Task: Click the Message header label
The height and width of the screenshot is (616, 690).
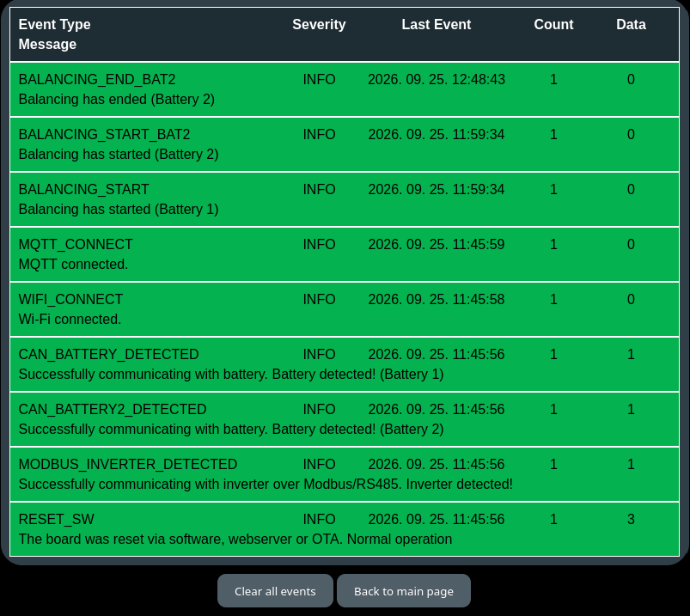Action: click(47, 44)
